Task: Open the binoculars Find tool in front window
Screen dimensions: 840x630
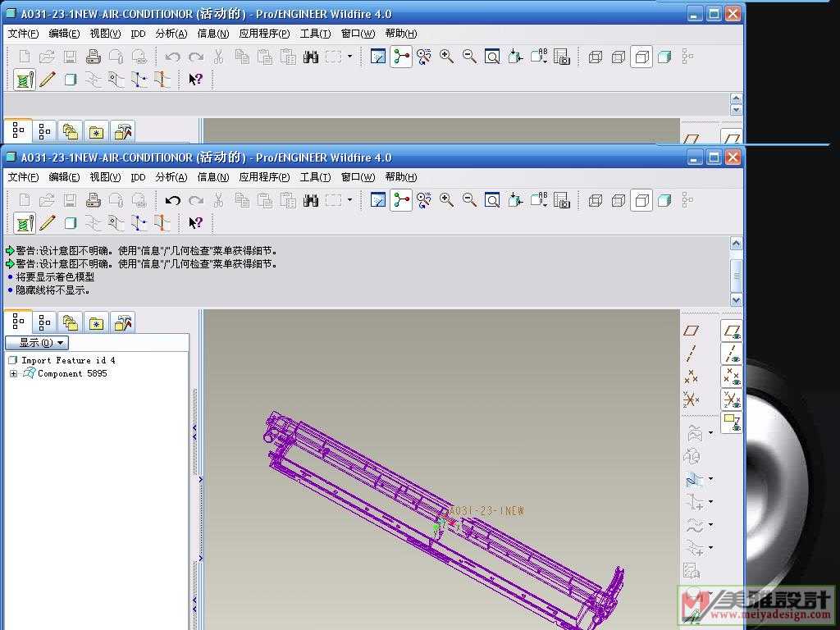Action: [311, 200]
